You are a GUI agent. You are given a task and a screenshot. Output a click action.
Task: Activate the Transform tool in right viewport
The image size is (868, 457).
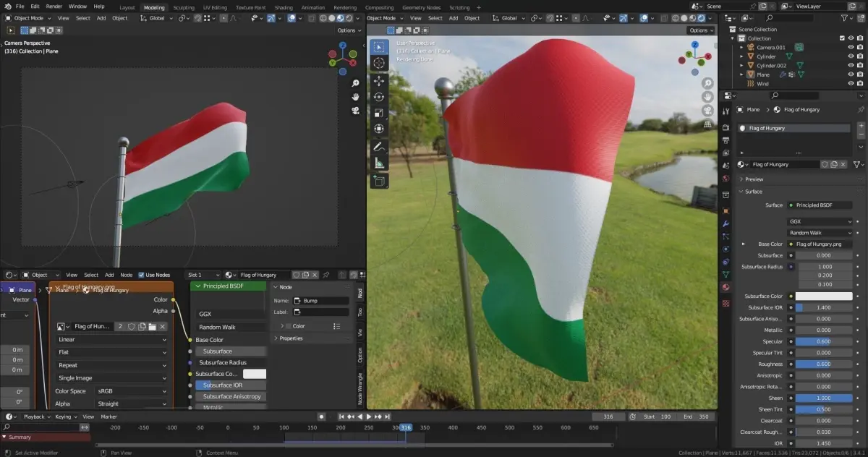[379, 129]
